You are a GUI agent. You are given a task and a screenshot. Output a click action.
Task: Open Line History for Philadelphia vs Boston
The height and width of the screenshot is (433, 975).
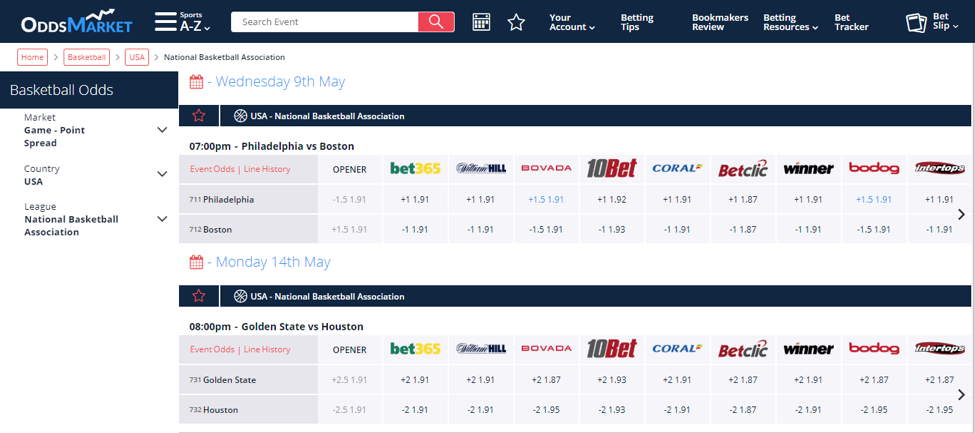pyautogui.click(x=267, y=169)
